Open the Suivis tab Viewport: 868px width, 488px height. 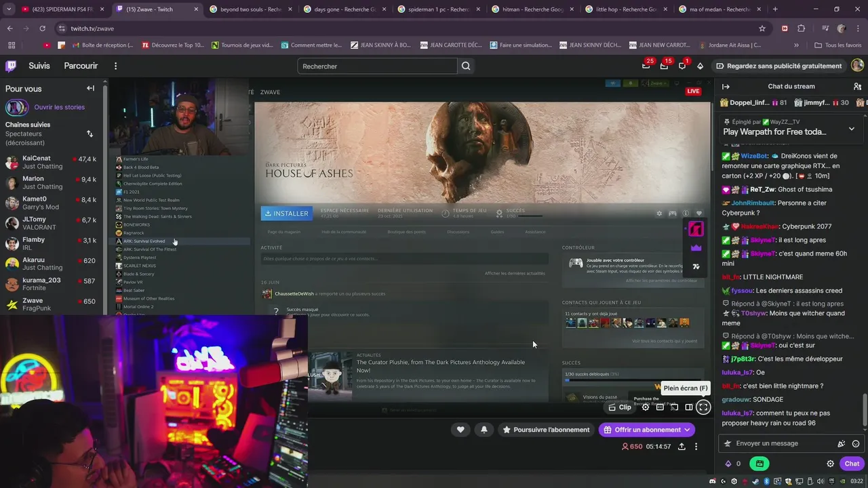point(39,66)
